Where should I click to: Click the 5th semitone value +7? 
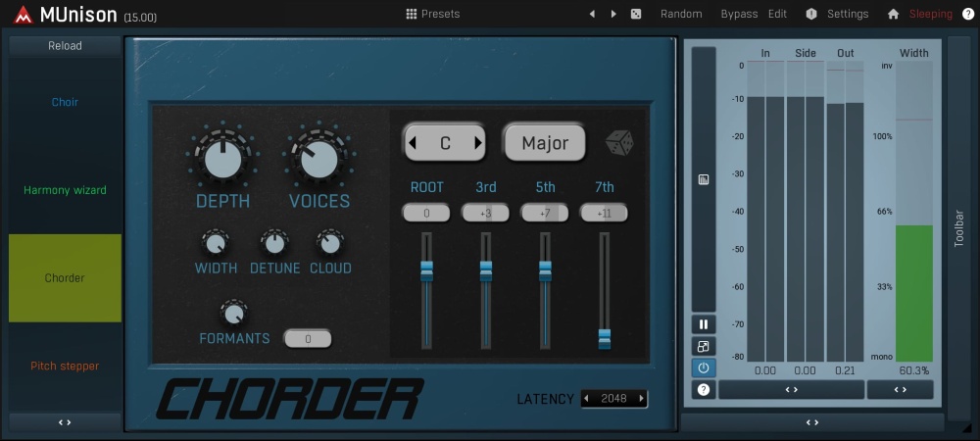click(544, 213)
